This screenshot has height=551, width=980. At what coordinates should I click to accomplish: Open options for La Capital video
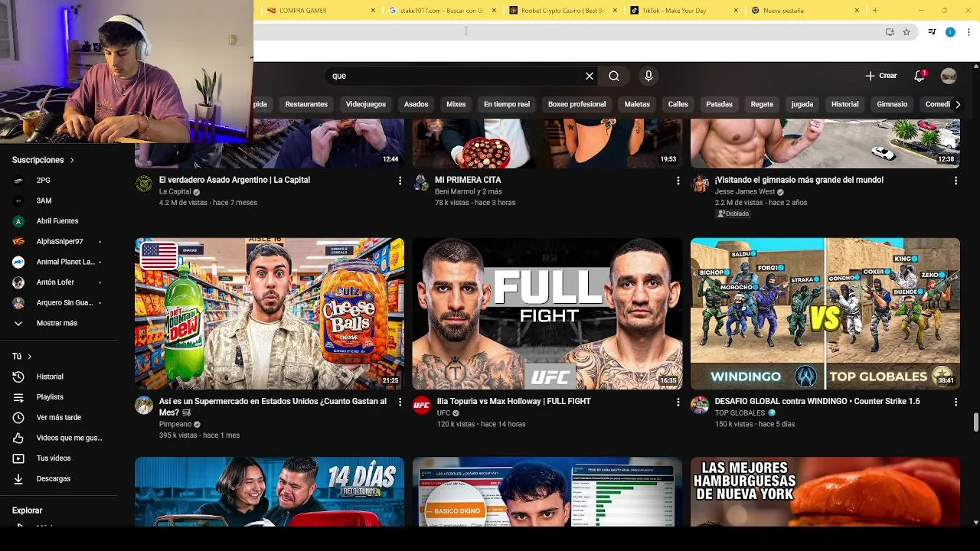tap(400, 181)
